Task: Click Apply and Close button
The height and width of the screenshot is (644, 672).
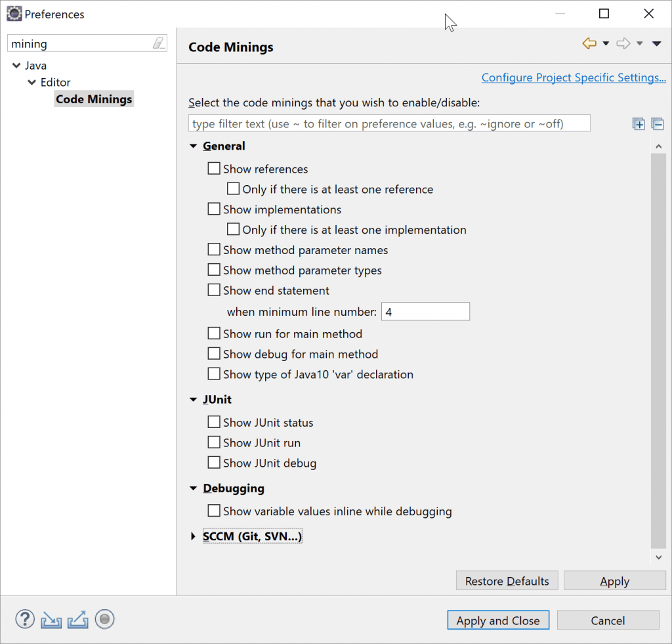Action: (498, 620)
